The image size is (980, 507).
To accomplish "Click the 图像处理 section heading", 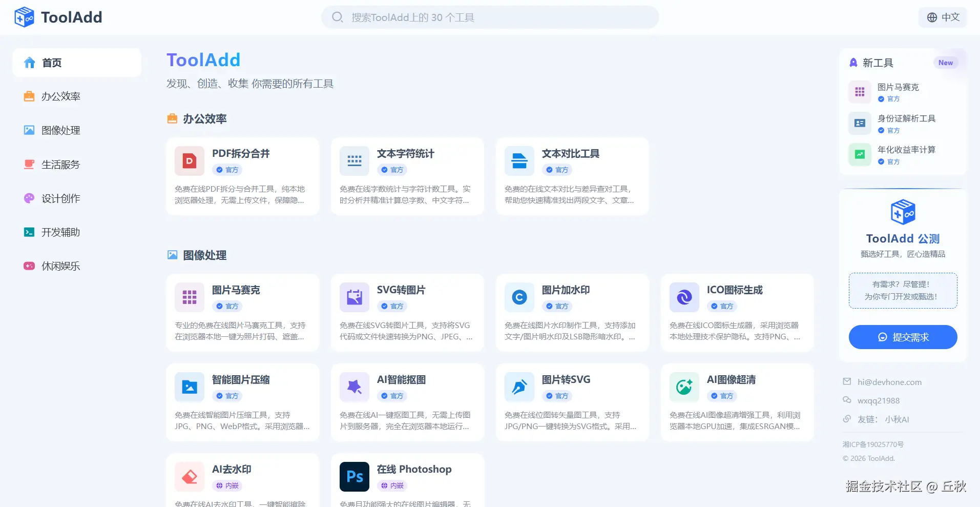I will click(205, 255).
